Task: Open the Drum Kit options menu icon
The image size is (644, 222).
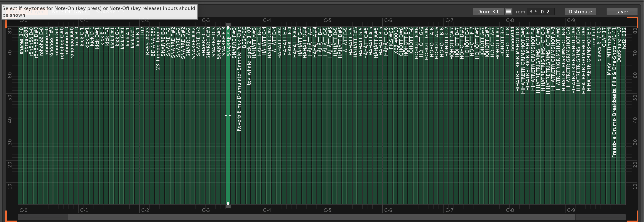Action: (x=508, y=11)
